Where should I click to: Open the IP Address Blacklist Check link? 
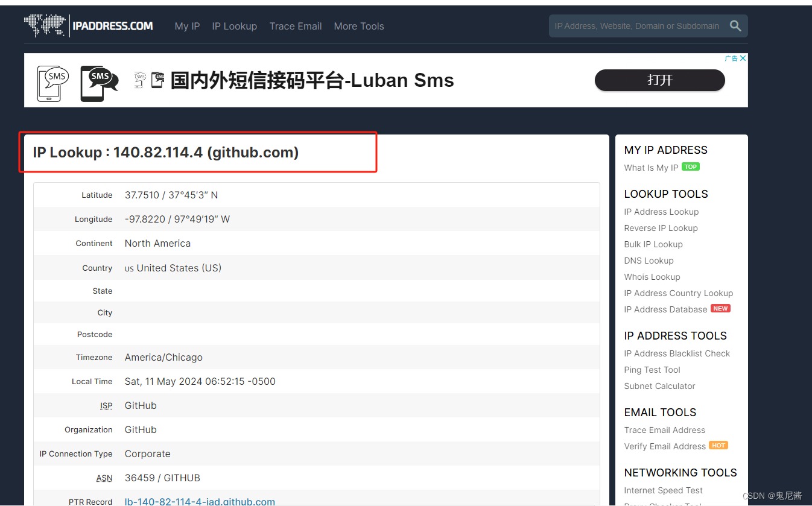click(677, 353)
